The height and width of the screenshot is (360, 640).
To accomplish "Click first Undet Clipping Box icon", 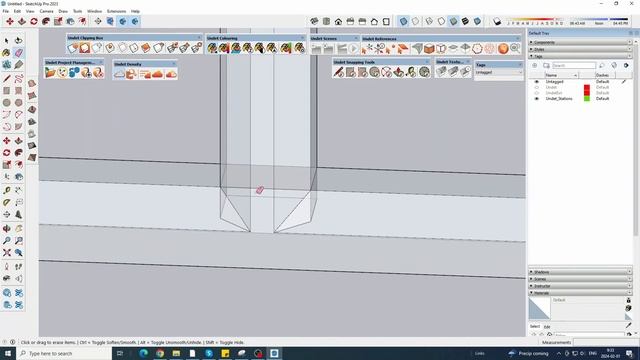I will click(x=73, y=48).
